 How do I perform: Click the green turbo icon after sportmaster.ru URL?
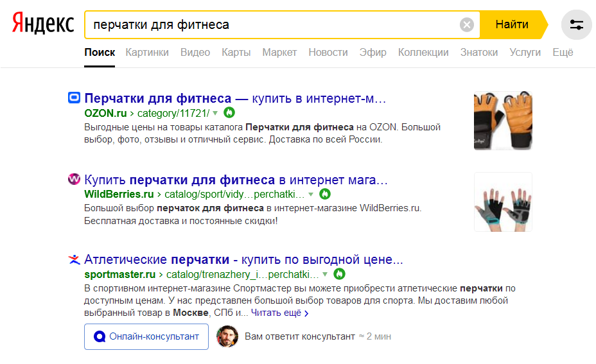339,273
